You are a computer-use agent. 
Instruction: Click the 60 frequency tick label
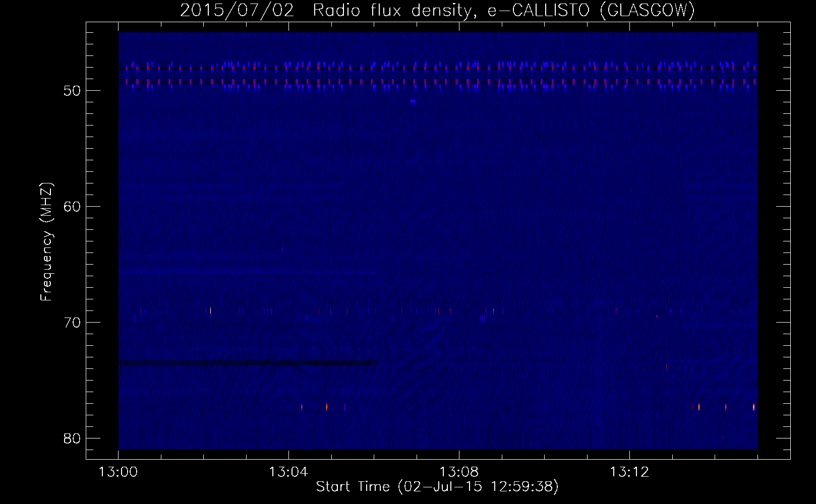(x=72, y=207)
